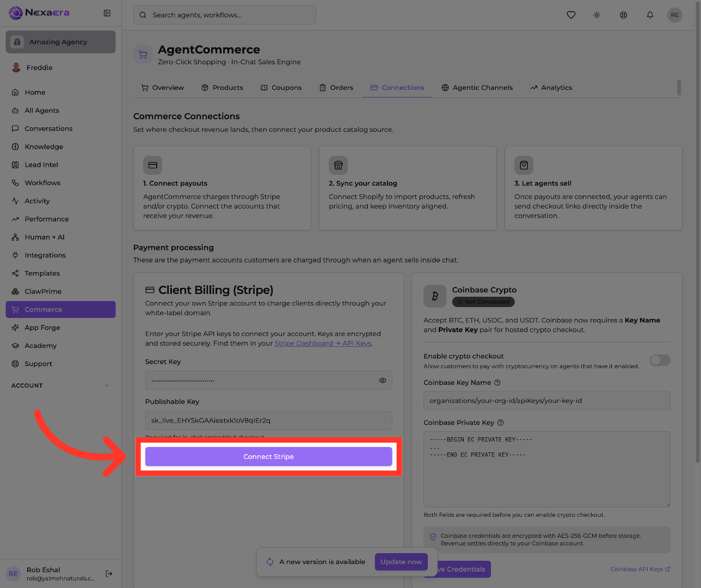Click Rob Eshal account name
The image size is (701, 588).
coord(44,570)
